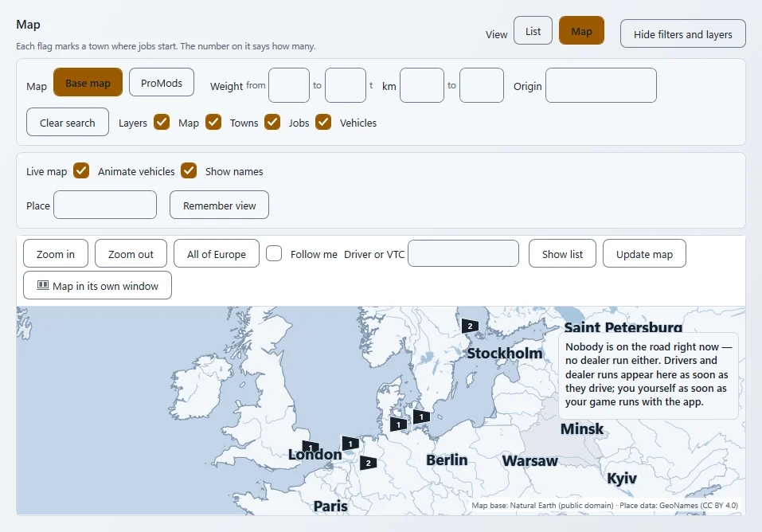The image size is (762, 532).
Task: Focus the Origin input field
Action: 601,85
